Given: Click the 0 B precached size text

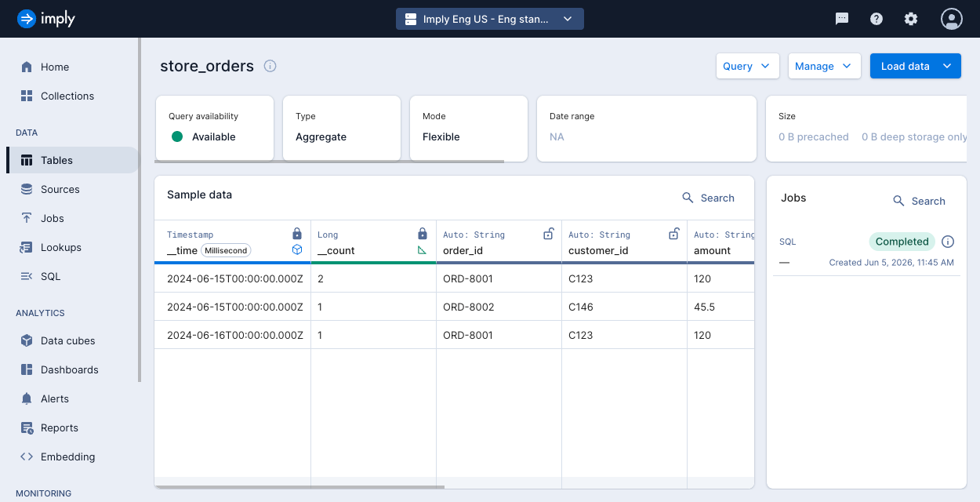Looking at the screenshot, I should (814, 136).
